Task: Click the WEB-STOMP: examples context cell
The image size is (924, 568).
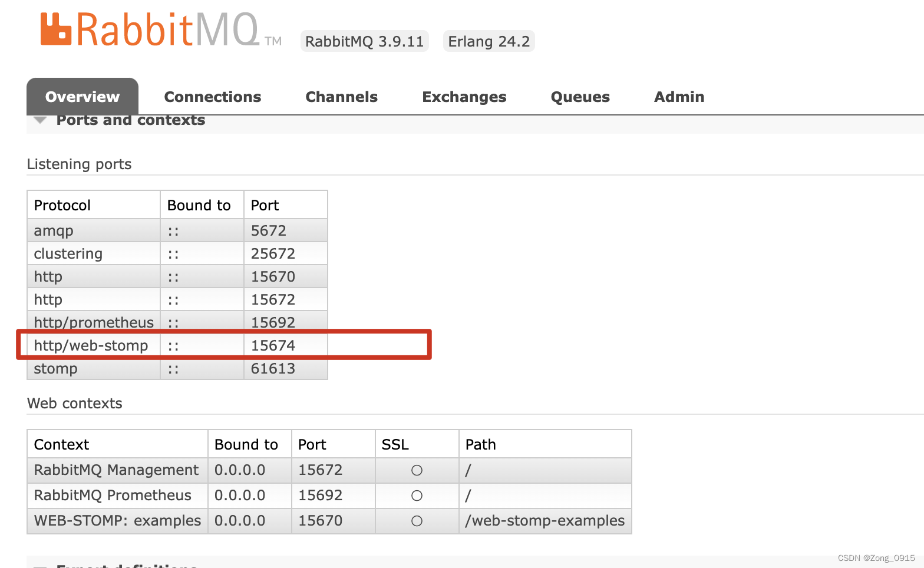Action: [117, 521]
